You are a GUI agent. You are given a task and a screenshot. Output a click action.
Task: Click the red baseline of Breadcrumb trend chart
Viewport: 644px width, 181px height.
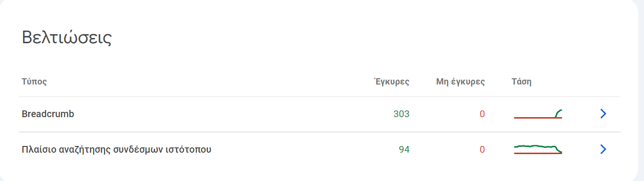tap(538, 118)
